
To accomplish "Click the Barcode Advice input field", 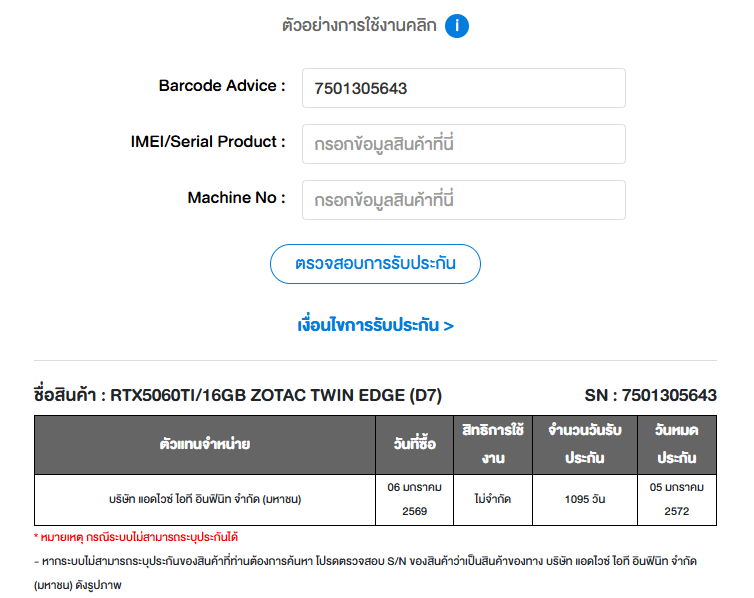I will [463, 88].
